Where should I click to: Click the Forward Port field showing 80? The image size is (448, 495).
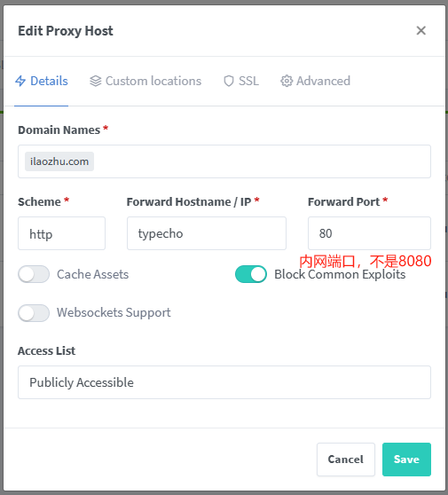pos(369,233)
